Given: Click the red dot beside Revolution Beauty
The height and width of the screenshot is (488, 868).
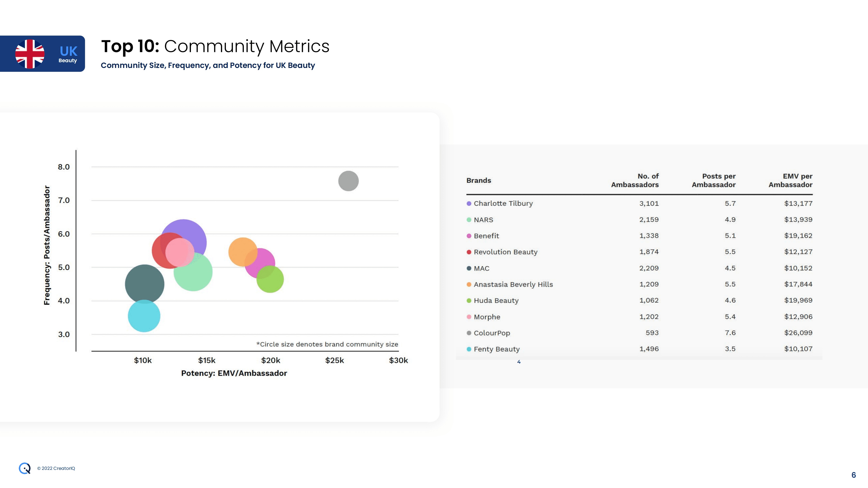Looking at the screenshot, I should [469, 252].
